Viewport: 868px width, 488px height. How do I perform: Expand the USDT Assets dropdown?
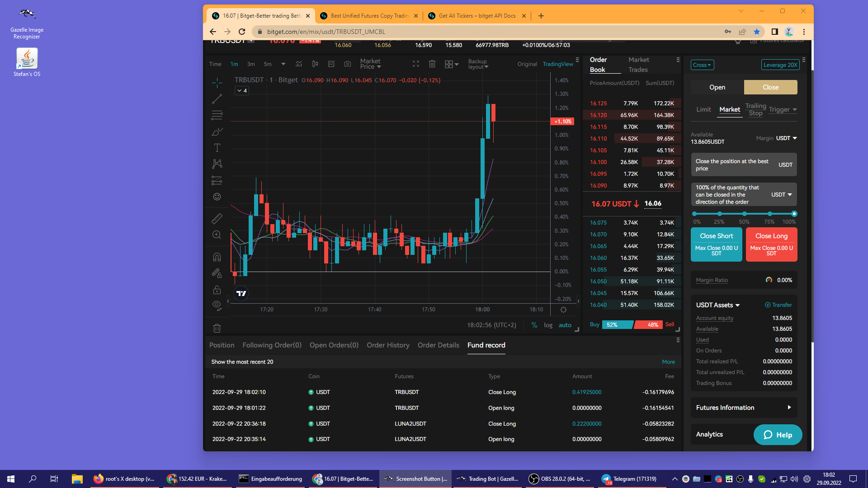(x=718, y=305)
